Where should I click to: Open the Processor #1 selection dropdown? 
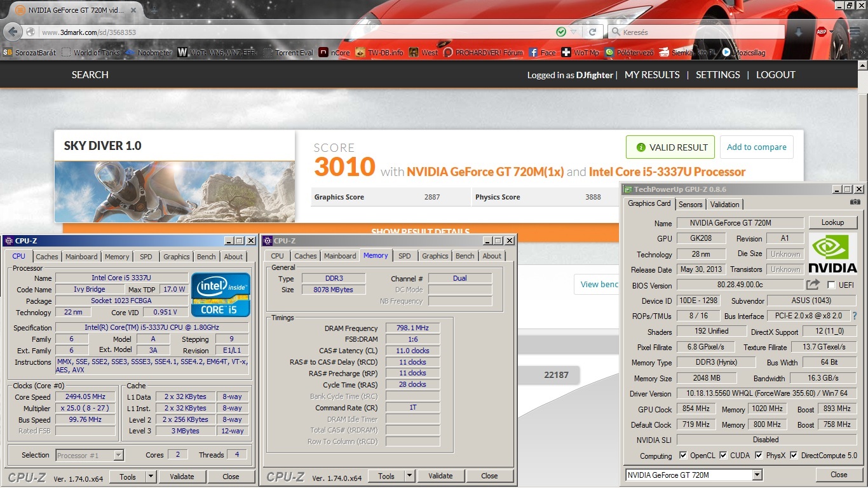coord(118,455)
